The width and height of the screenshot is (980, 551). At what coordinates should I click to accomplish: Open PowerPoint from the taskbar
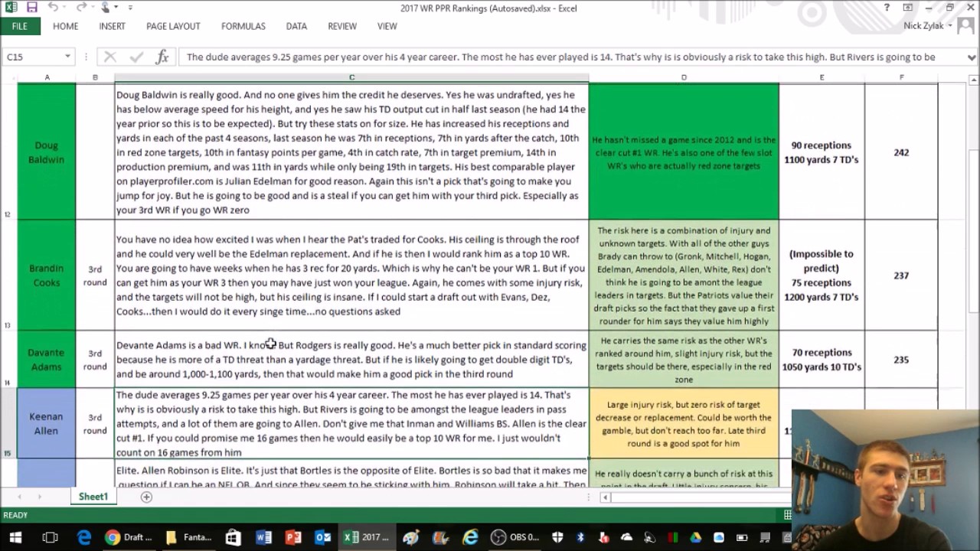293,537
